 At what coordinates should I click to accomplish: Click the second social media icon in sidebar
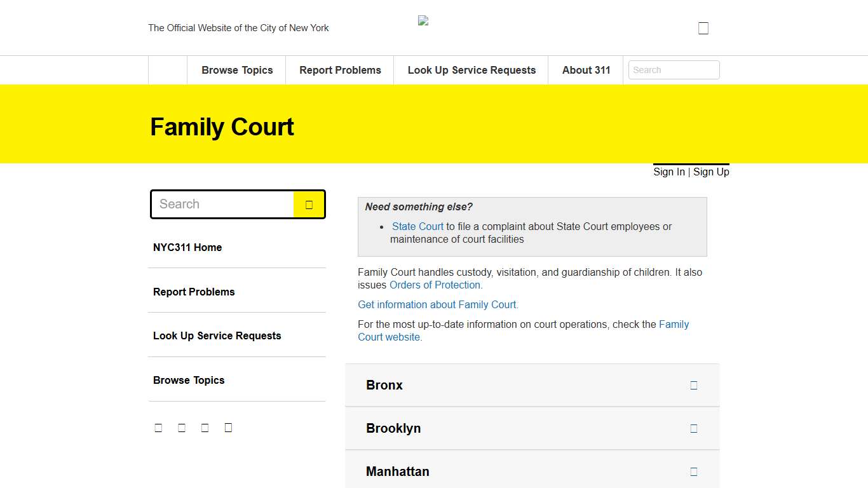click(x=182, y=427)
